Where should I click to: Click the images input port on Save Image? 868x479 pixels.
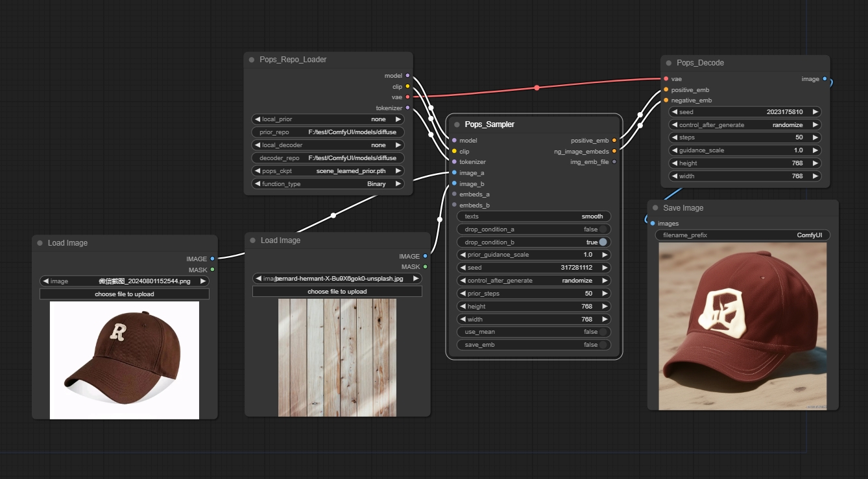click(x=653, y=224)
